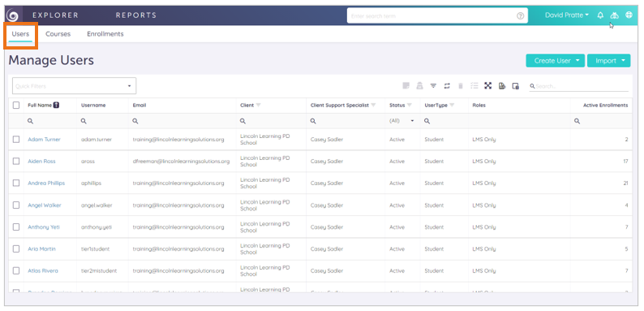This screenshot has height=311, width=644.
Task: Click the Client Support Specialist filter field
Action: pos(346,121)
